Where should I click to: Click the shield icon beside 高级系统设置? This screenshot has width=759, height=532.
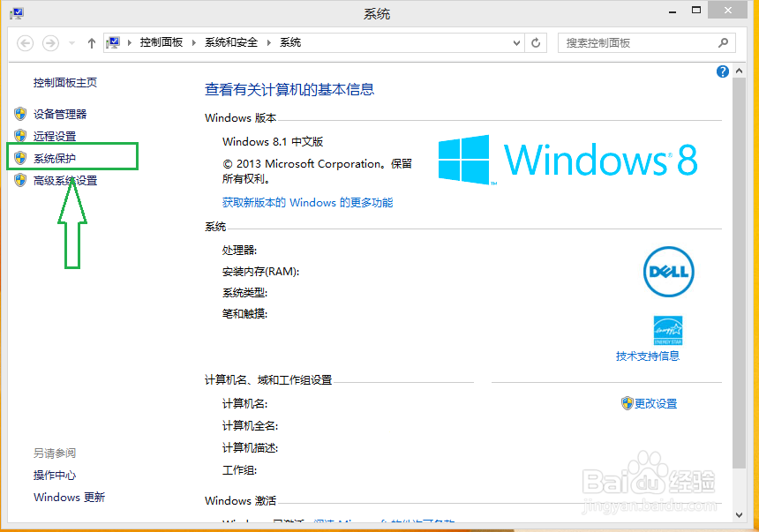point(20,180)
